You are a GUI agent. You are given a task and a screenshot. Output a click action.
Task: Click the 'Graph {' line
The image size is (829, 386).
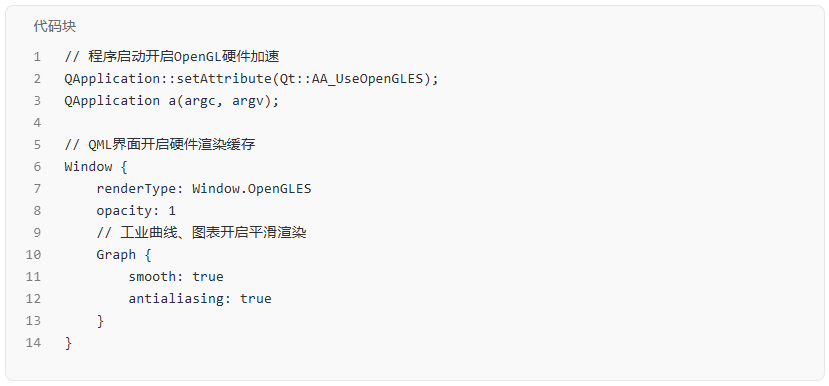pos(124,255)
